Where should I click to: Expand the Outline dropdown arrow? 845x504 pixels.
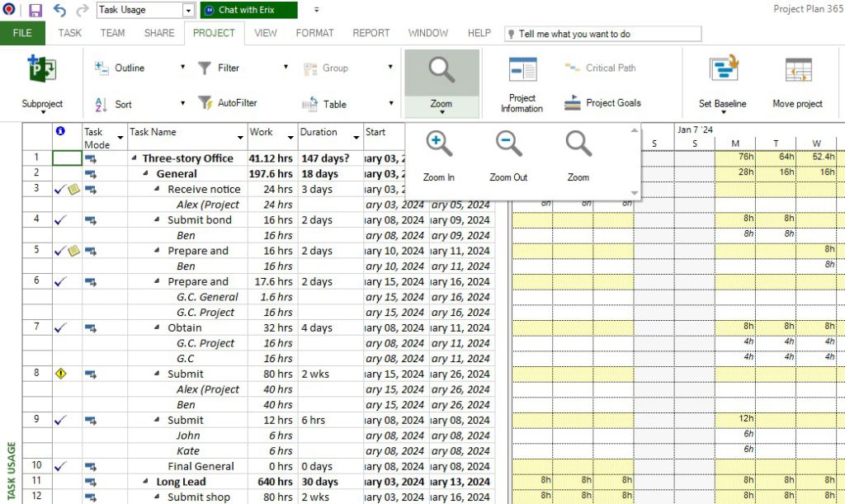[x=182, y=68]
